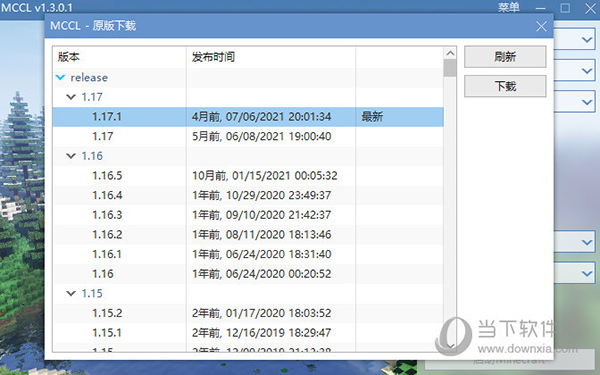Image resolution: width=600 pixels, height=375 pixels.
Task: Click date 08/11/2020 18:13:46
Action: coord(278,235)
